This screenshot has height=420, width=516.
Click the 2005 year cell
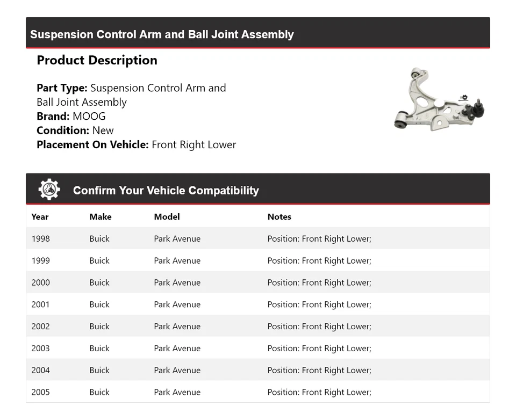click(x=40, y=393)
